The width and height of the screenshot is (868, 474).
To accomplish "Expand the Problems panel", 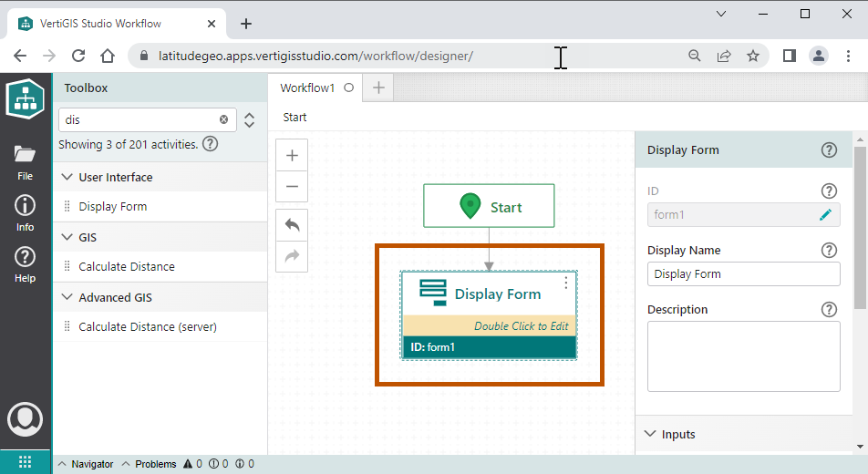I will tap(149, 464).
